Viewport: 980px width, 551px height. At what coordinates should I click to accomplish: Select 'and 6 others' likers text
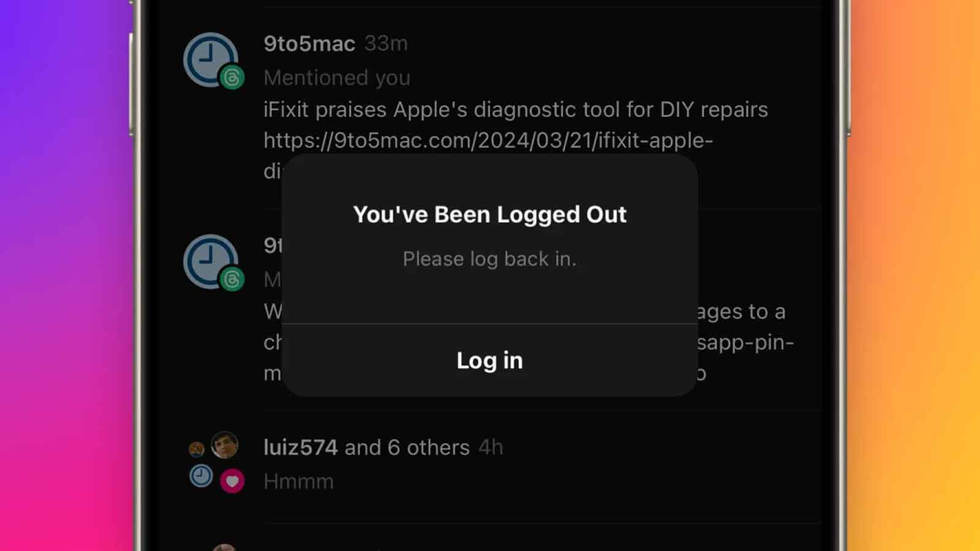[407, 448]
